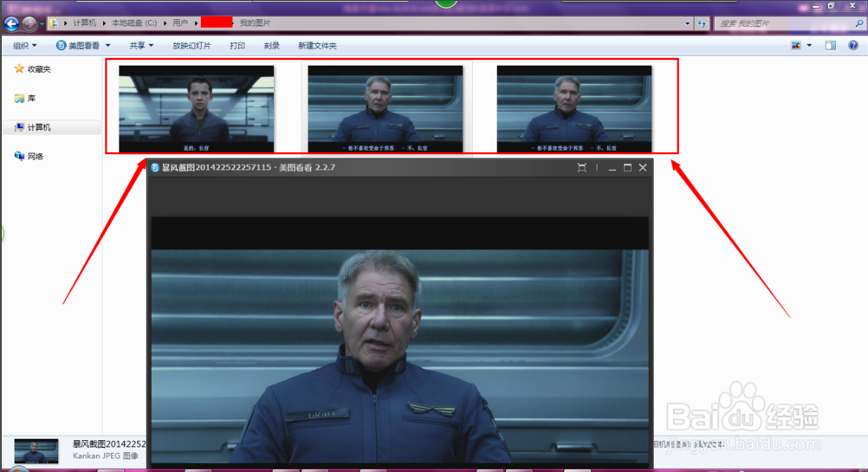Expand the address bar history dropdown
Viewport: 868px width, 472px height.
[688, 23]
